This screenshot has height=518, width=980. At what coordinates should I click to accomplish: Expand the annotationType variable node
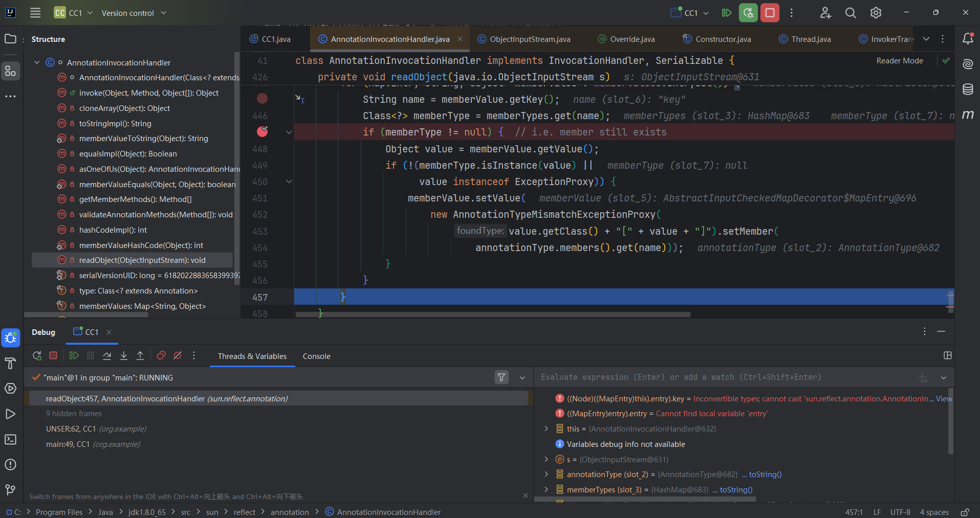(546, 474)
